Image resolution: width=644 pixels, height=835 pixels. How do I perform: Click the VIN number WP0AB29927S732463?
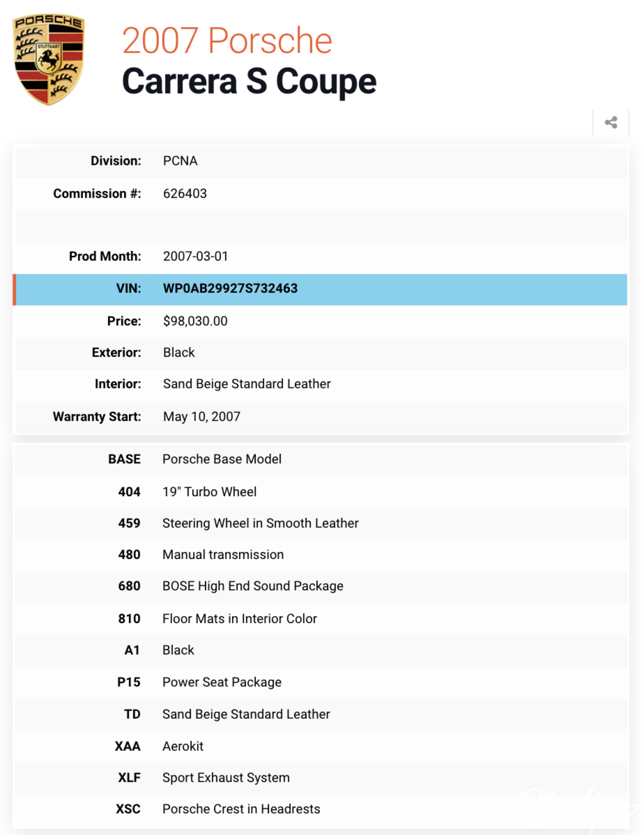click(x=230, y=289)
